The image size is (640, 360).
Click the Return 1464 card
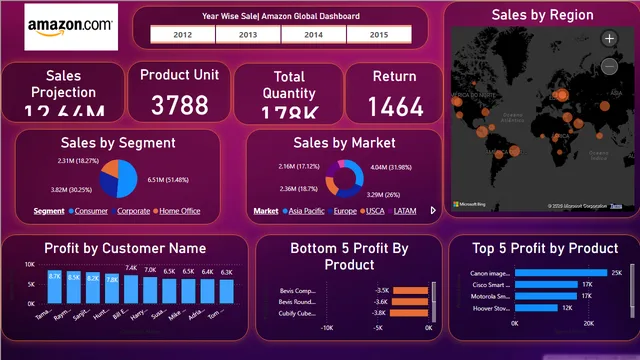(394, 93)
